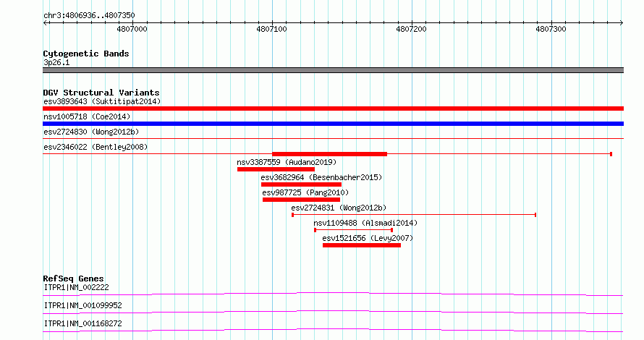Click the nsv1005718 (Coe2014) variant label

tap(87, 116)
